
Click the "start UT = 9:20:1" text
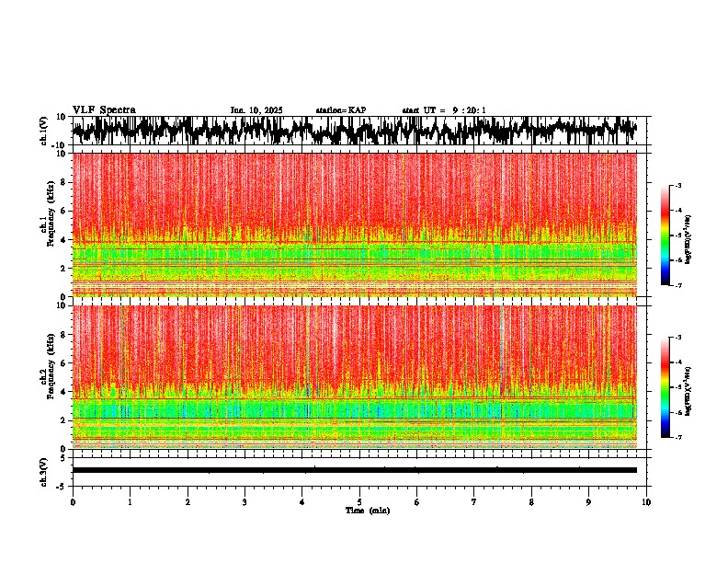(x=444, y=110)
